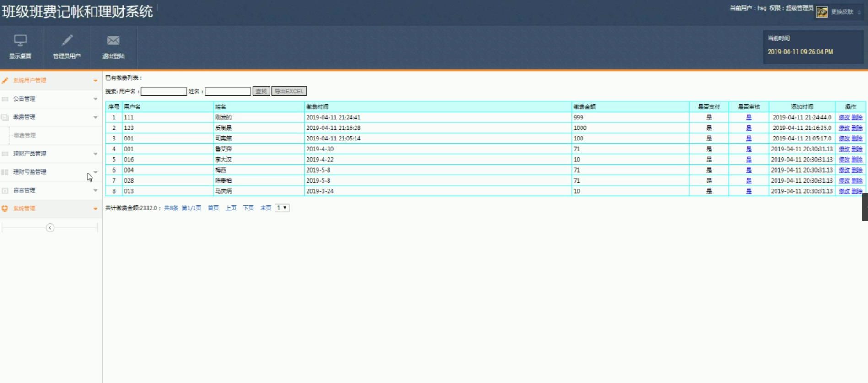The image size is (868, 383).
Task: Click the orange icon beside 系统管理
Action: (x=5, y=209)
